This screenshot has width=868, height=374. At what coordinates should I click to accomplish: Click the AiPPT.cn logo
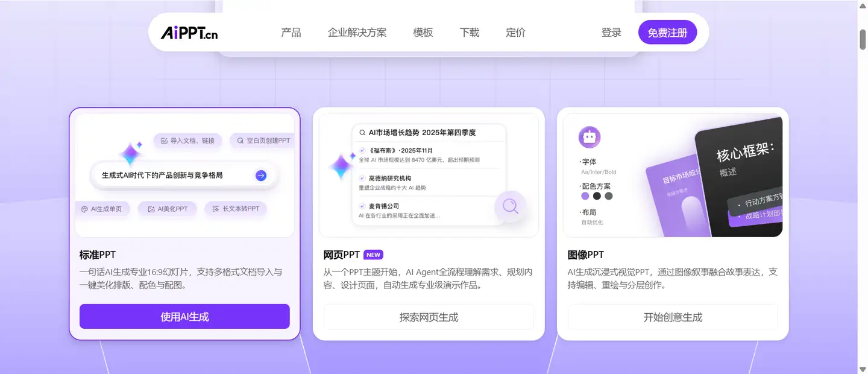(189, 33)
